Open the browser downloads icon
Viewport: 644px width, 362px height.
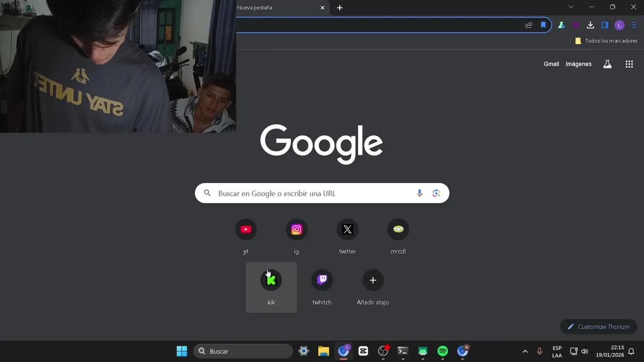coord(591,25)
